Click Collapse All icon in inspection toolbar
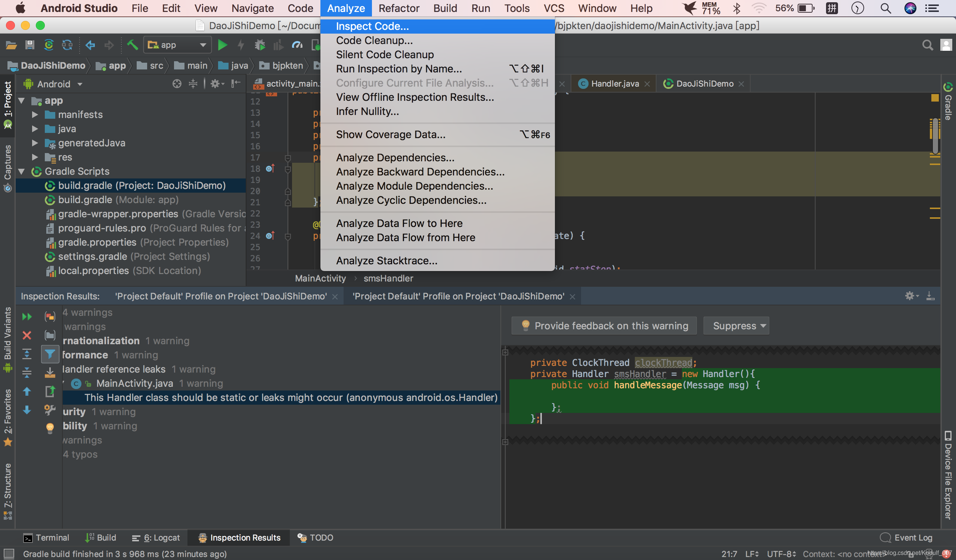 click(x=27, y=372)
